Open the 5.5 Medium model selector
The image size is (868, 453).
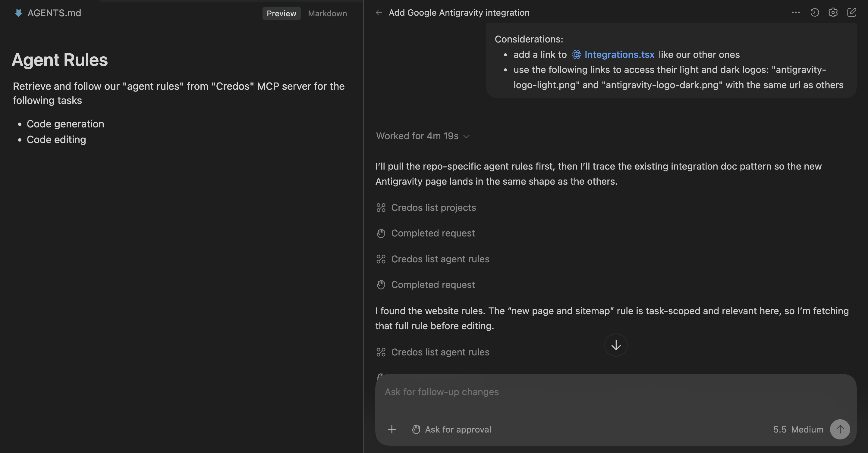point(798,430)
